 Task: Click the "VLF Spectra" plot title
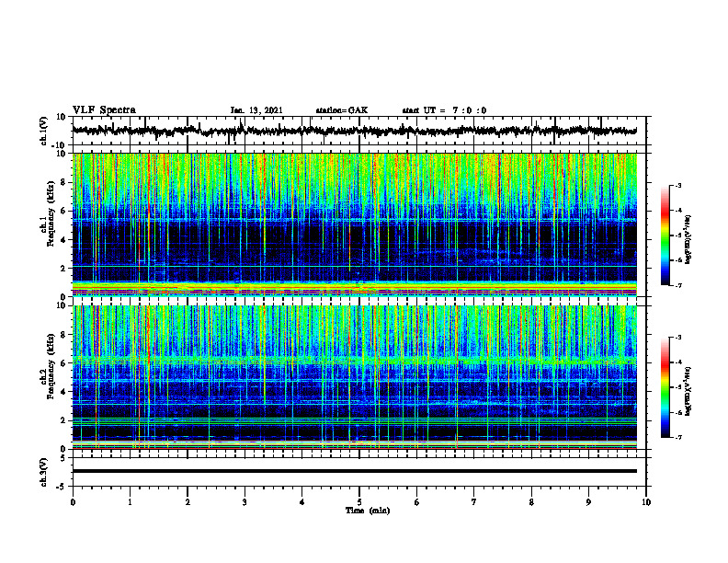coord(104,110)
